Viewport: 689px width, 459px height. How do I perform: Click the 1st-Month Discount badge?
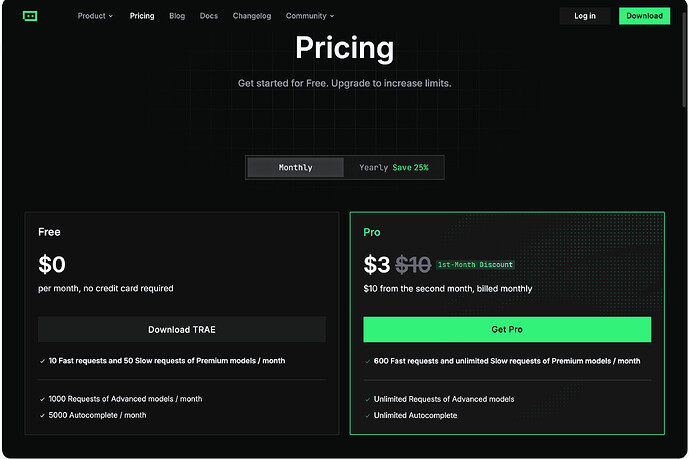click(x=475, y=264)
